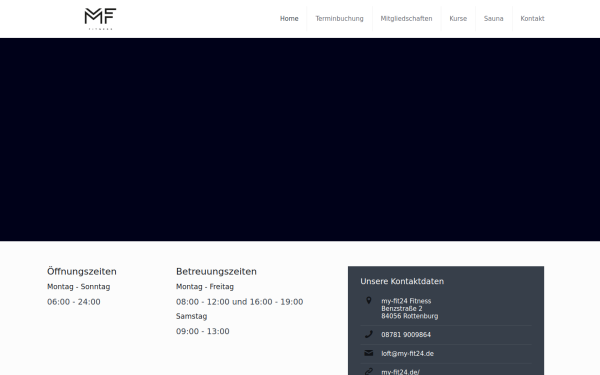This screenshot has height=375, width=600.
Task: Click the MF Fitness logo
Action: [x=100, y=19]
